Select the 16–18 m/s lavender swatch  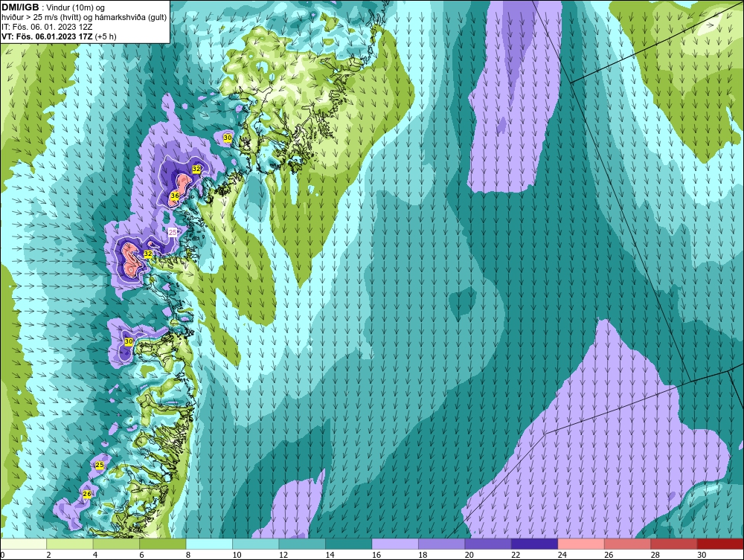pyautogui.click(x=395, y=544)
